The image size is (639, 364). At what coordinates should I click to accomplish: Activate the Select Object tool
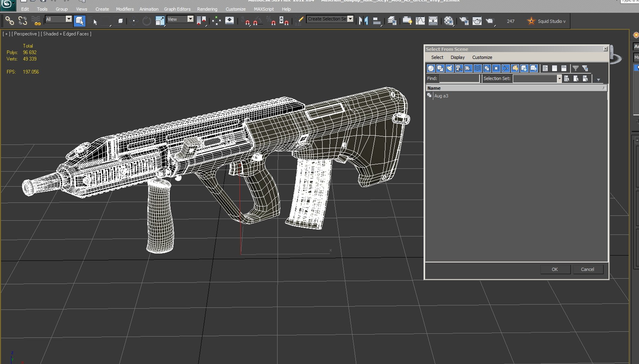[x=79, y=21]
